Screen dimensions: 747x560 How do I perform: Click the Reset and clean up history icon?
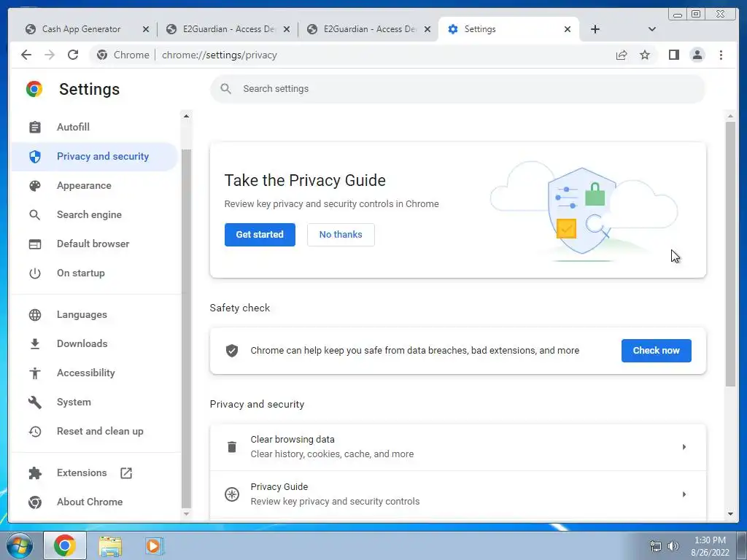(x=35, y=432)
